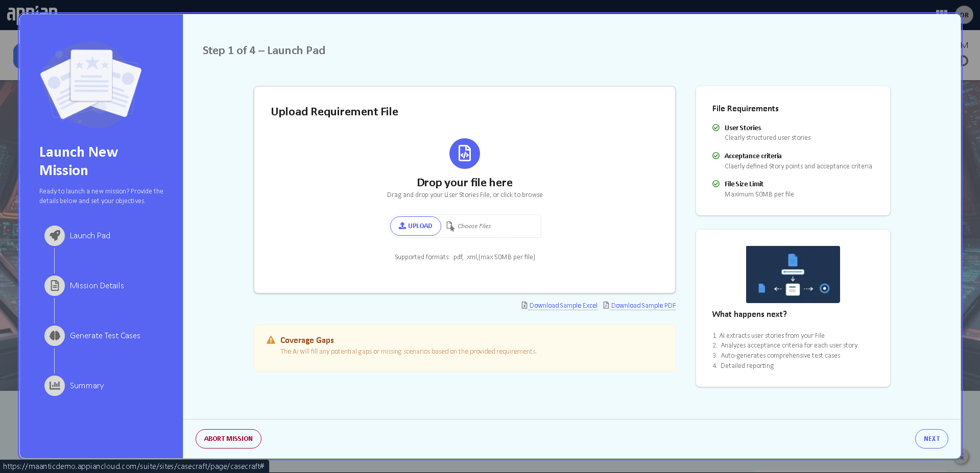
Task: Click the User Stories green checkmark icon
Action: pyautogui.click(x=716, y=128)
